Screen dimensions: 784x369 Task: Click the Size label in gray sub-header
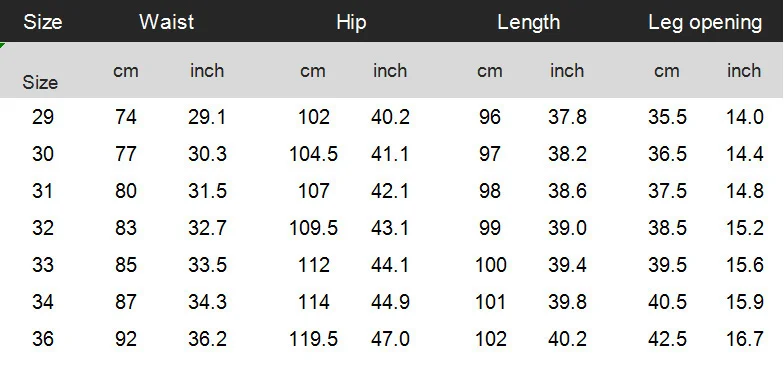[40, 82]
